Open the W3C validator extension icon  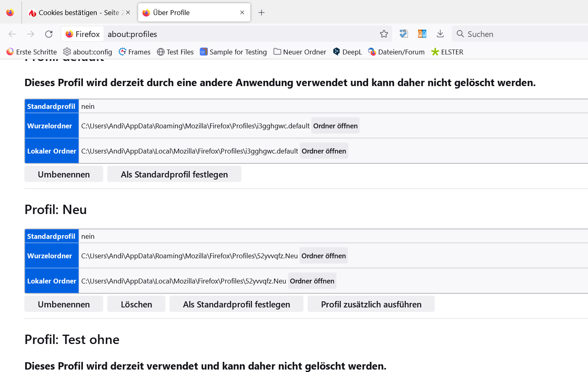404,34
